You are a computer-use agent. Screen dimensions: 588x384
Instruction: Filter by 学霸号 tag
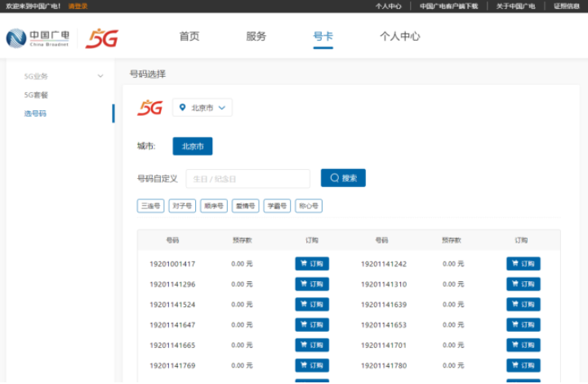(277, 206)
